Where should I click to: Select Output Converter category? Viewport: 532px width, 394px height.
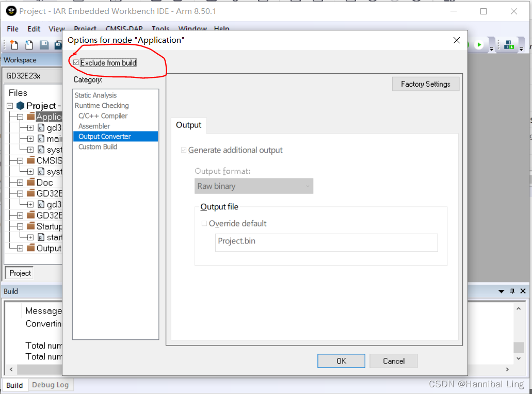tap(116, 136)
